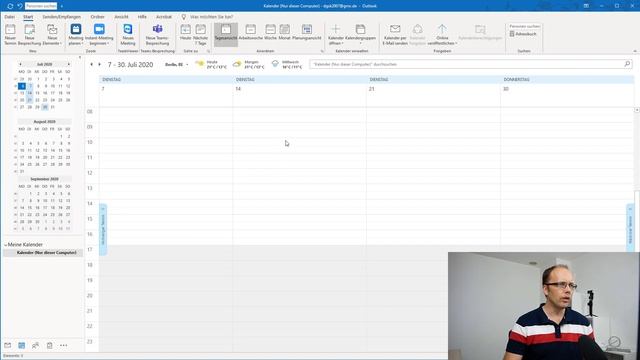The image size is (640, 360).
Task: Switch to Mail module icon
Action: (x=8, y=345)
